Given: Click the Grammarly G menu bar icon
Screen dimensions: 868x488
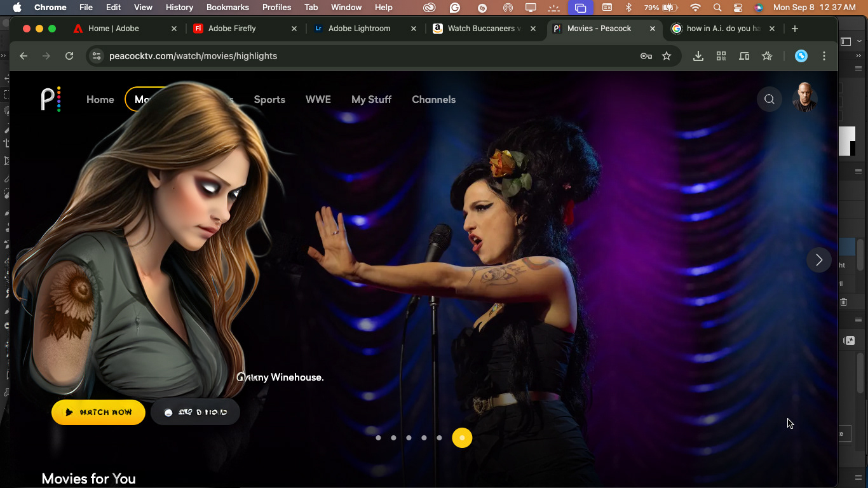Looking at the screenshot, I should [455, 8].
